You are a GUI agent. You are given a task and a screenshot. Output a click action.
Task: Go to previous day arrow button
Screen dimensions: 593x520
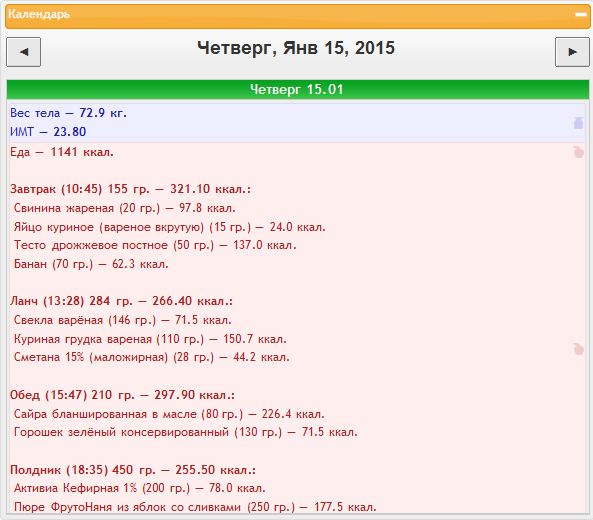23,52
